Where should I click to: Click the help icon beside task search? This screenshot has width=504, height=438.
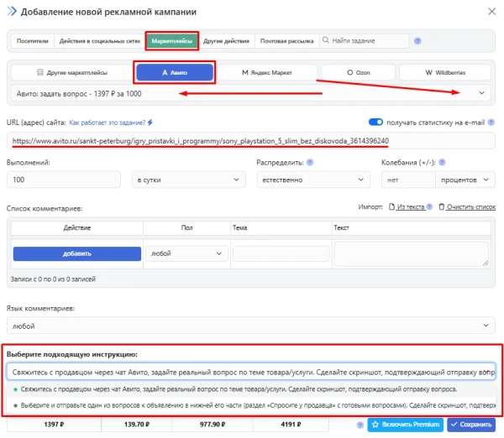click(417, 40)
